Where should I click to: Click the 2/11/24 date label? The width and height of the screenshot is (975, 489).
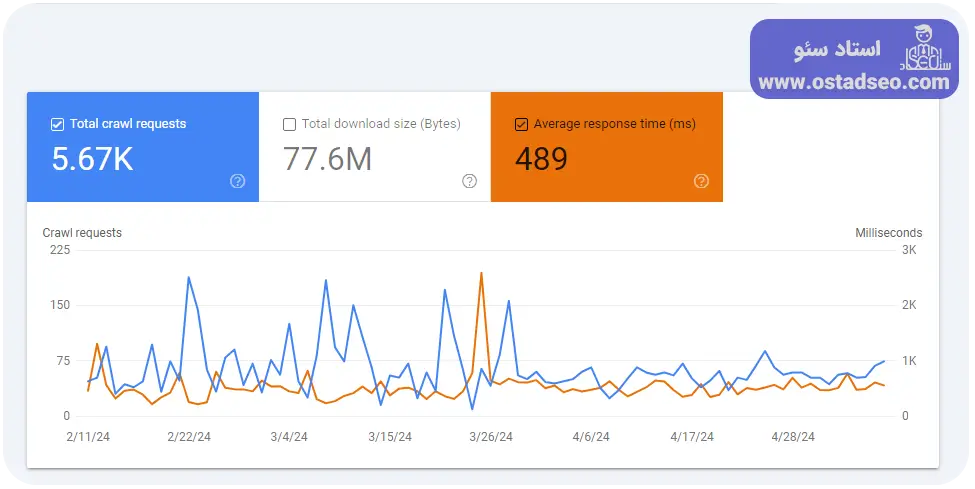(x=88, y=437)
